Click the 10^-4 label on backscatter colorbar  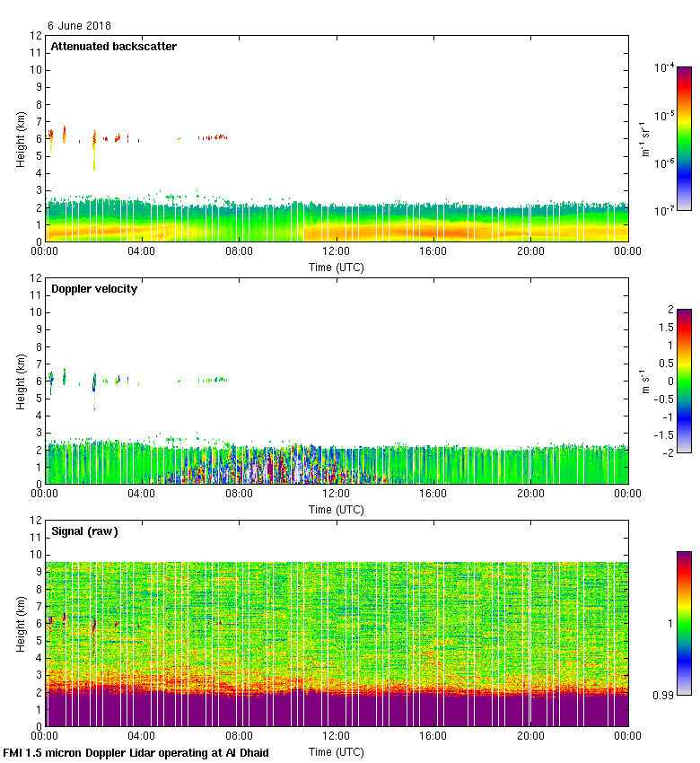tap(664, 67)
